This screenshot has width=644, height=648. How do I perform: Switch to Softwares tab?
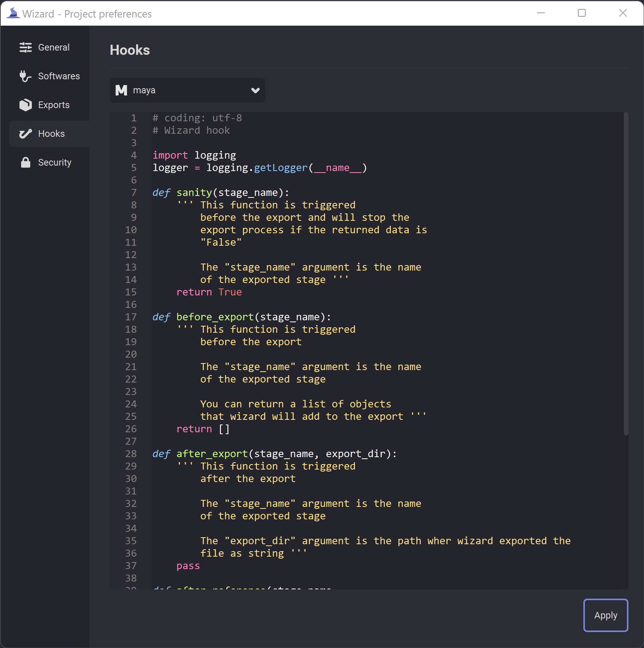point(49,76)
